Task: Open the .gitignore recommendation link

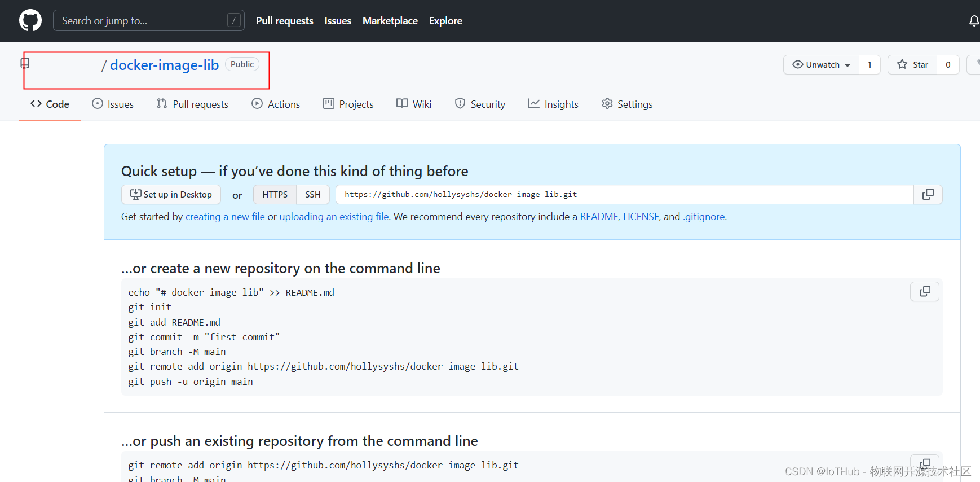Action: click(x=704, y=217)
